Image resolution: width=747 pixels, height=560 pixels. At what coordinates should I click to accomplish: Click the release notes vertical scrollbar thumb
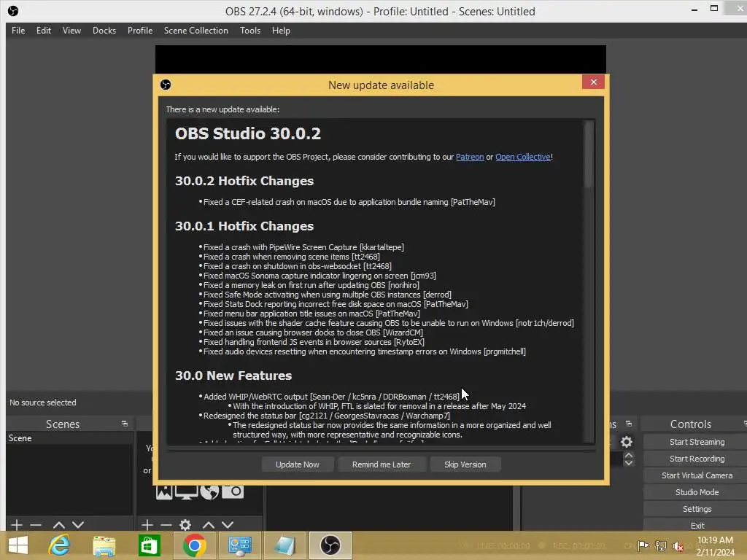[x=589, y=155]
